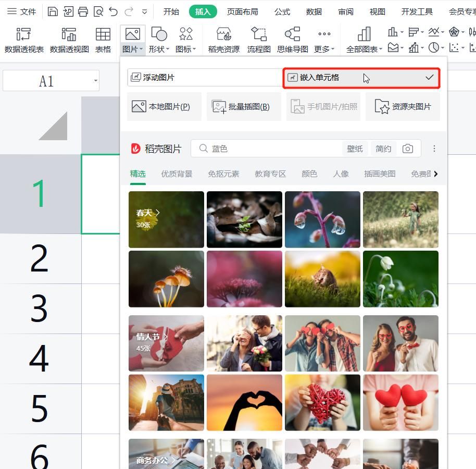Open the name box A1 dropdown
476x469 pixels.
(x=96, y=81)
